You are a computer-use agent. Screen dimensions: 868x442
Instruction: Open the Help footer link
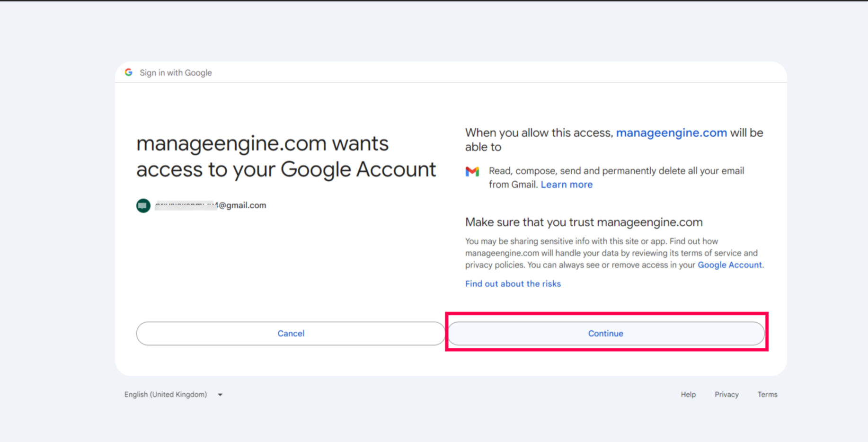688,394
